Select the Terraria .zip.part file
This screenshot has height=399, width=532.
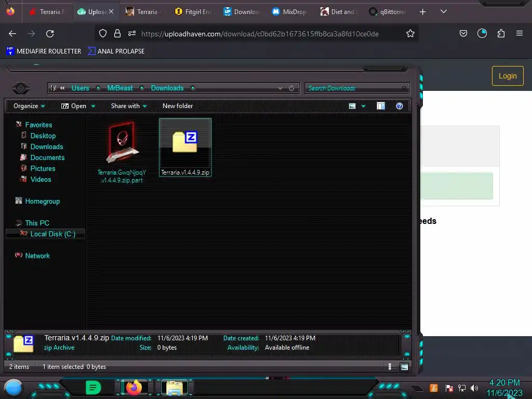pyautogui.click(x=122, y=152)
